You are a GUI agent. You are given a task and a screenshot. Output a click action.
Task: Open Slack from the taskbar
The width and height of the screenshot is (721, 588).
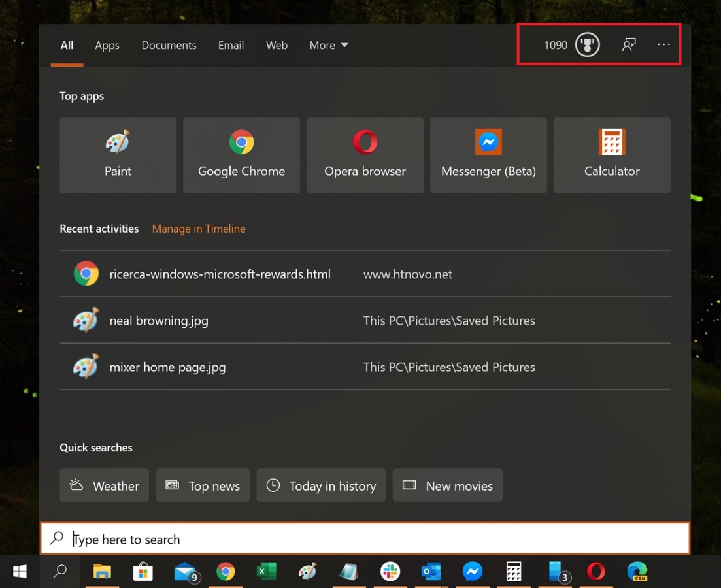(x=390, y=572)
